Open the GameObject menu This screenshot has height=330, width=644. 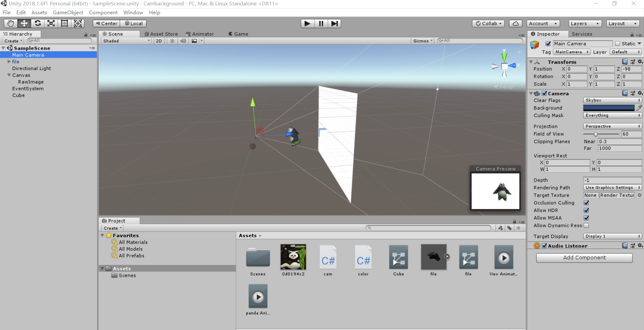click(68, 12)
